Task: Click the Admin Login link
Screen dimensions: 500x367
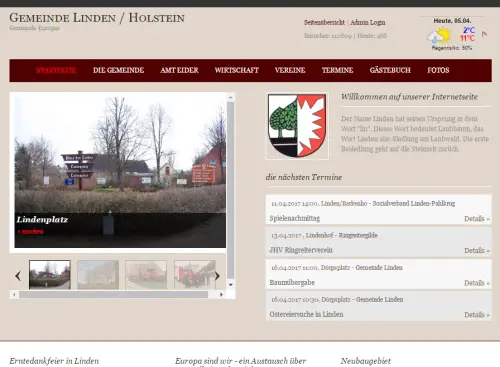Action: tap(368, 22)
